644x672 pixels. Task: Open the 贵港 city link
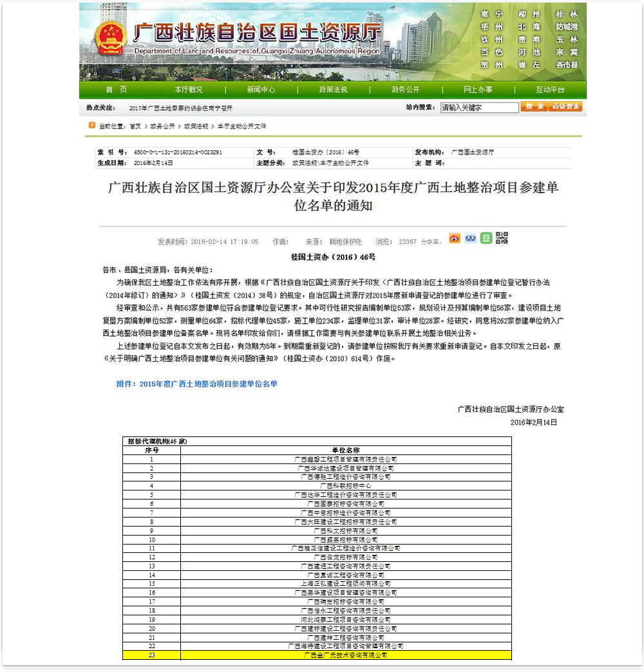(x=529, y=40)
